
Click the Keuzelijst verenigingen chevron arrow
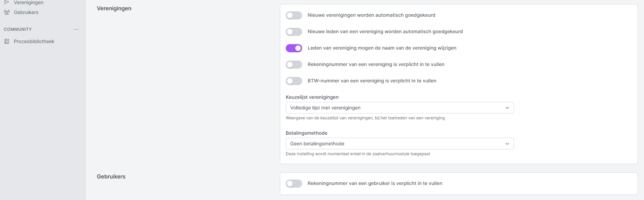(507, 108)
